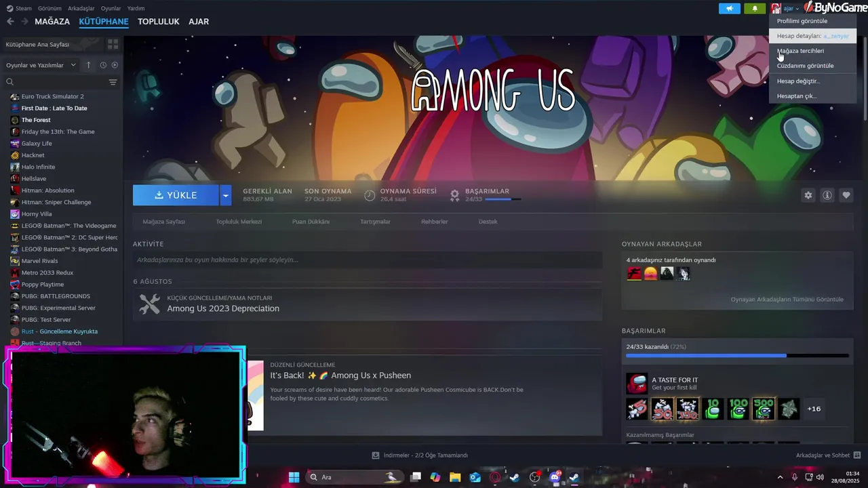Open the Among Us settings gear
This screenshot has height=488, width=868.
pyautogui.click(x=808, y=195)
